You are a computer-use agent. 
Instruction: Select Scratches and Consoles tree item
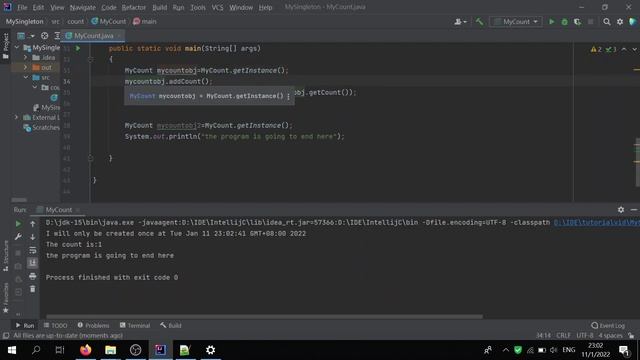[x=41, y=127]
